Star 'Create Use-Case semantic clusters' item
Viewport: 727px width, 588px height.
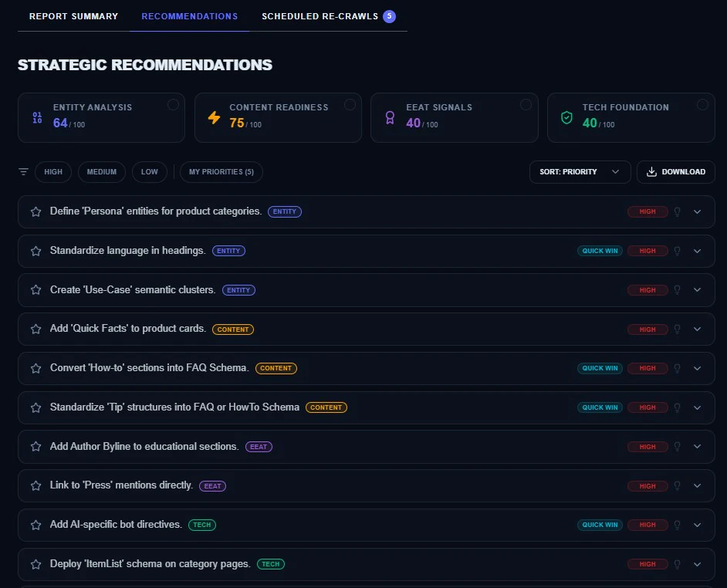pos(36,290)
